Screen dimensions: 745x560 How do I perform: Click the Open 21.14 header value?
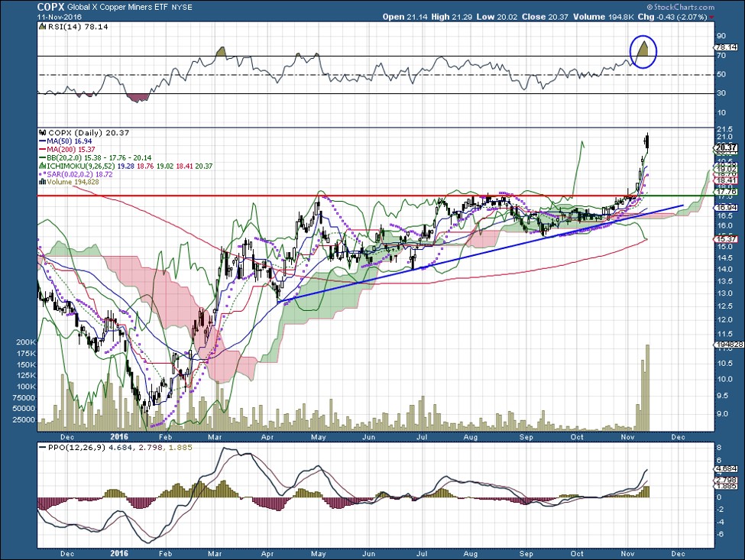coord(405,17)
